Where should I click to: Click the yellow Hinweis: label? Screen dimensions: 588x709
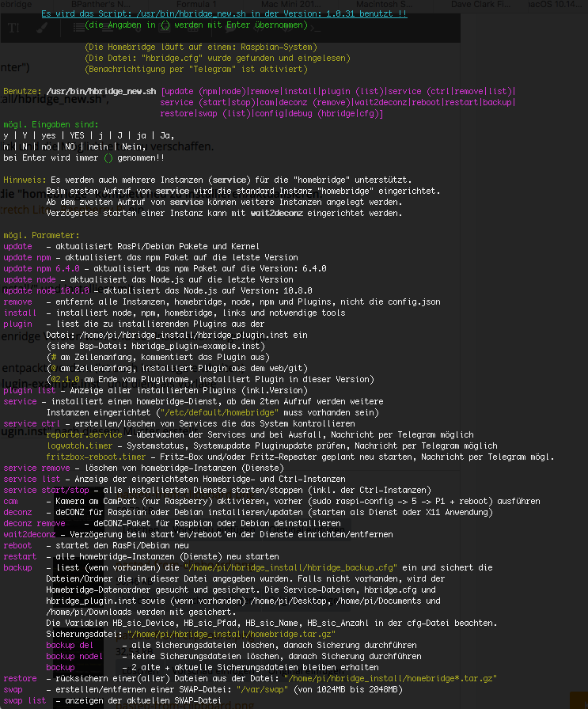[x=22, y=180]
